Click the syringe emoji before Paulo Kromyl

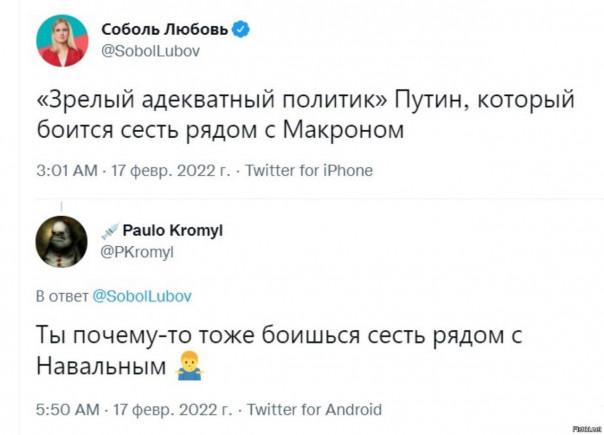coord(107,231)
